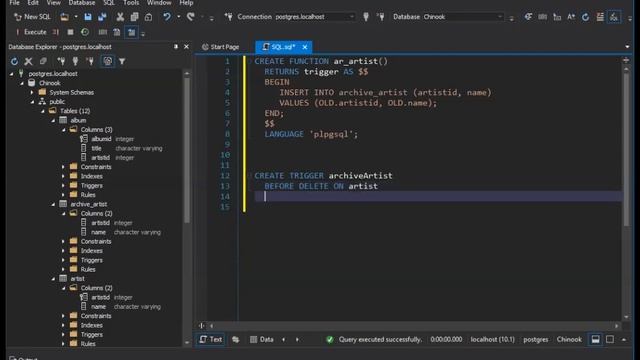Open the dropdown arrow next to Open file
640x360 pixels.
76,17
